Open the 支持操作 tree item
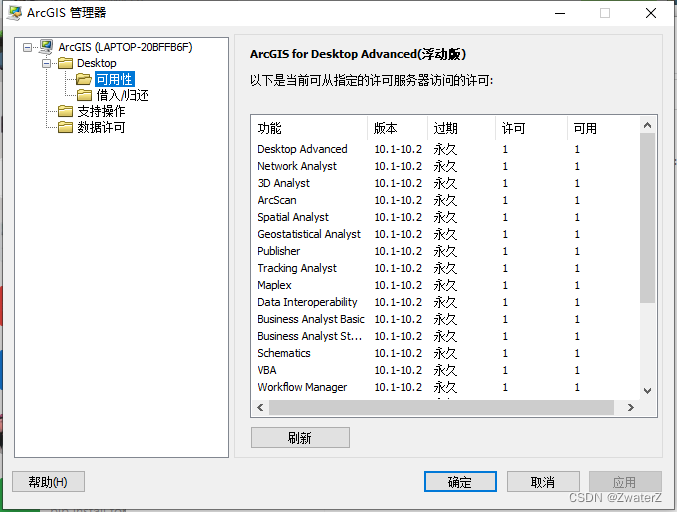Viewport: 677px width, 512px height. click(101, 111)
